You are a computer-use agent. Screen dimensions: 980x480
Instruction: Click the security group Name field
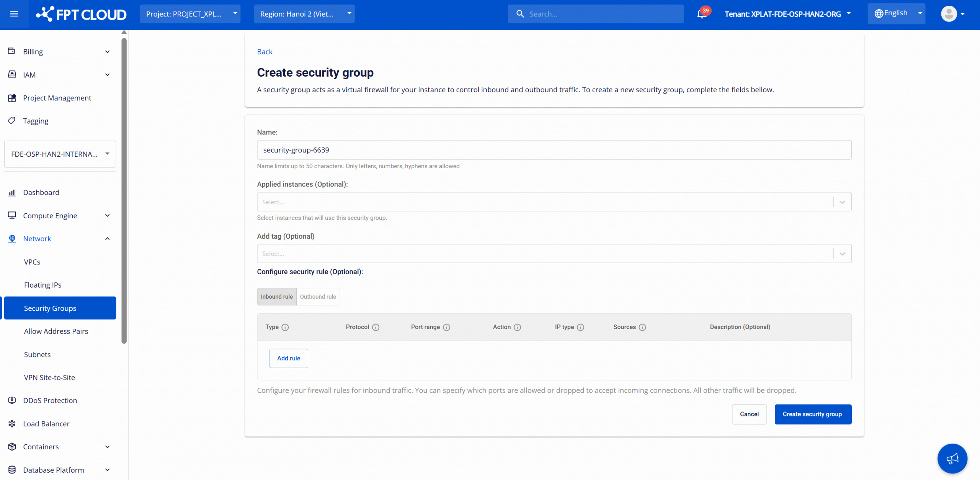tap(554, 150)
